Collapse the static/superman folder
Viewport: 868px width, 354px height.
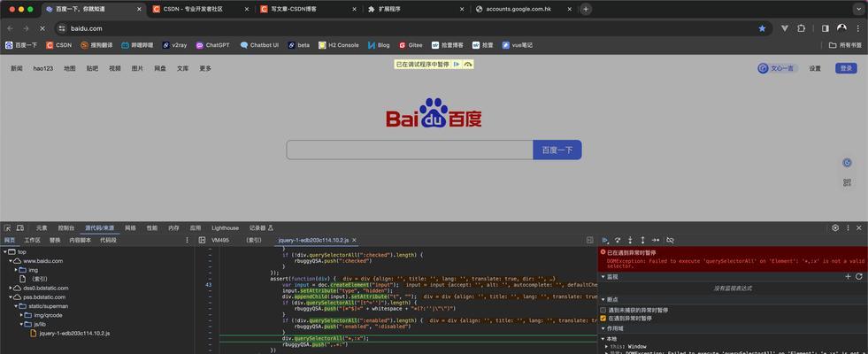tap(16, 306)
